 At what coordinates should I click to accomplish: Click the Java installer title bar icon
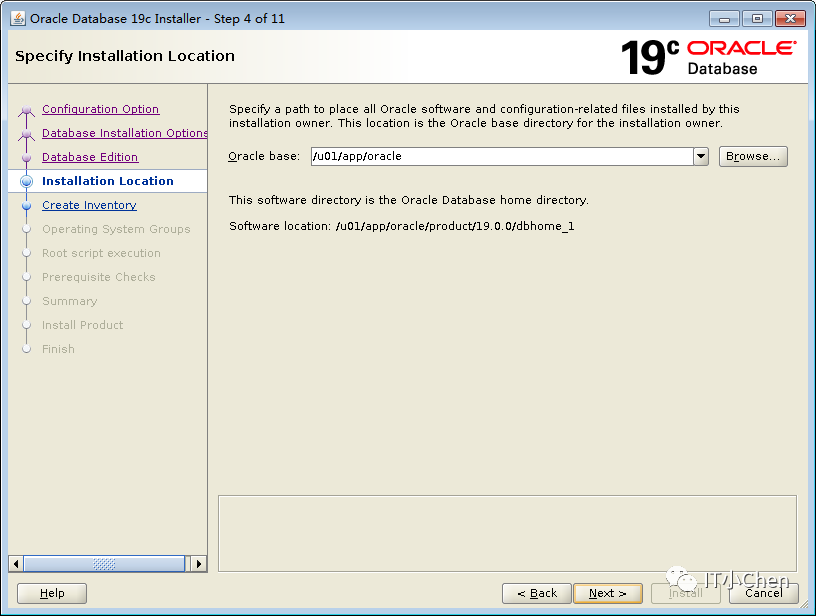pos(18,18)
